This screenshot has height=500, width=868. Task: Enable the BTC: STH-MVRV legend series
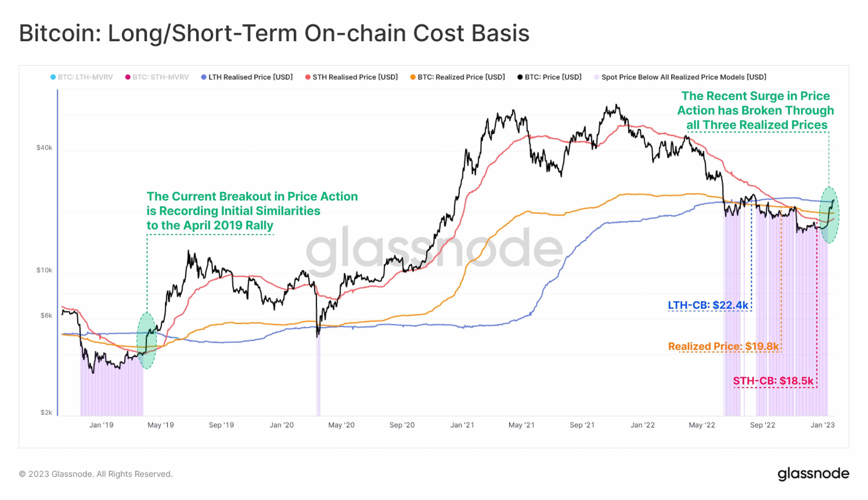(160, 77)
